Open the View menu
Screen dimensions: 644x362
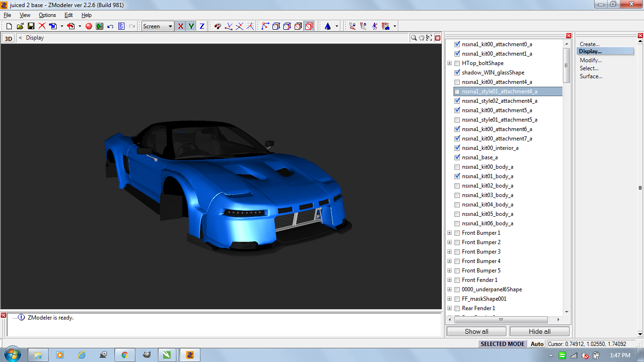25,15
